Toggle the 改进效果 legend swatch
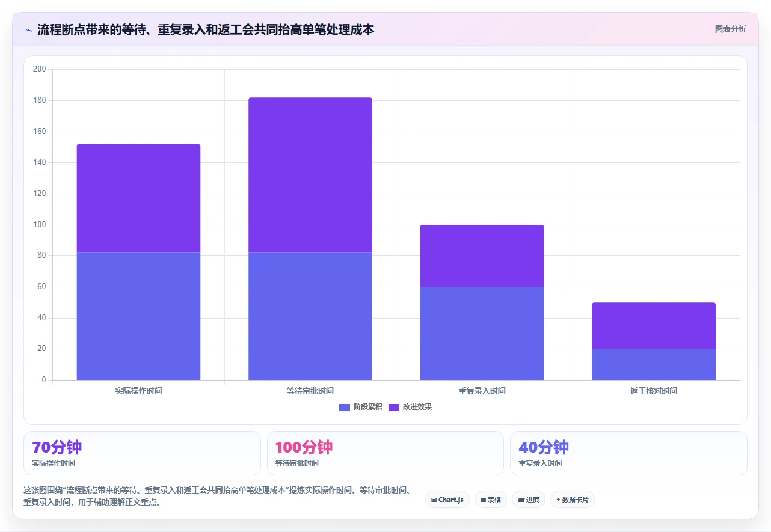 [x=394, y=407]
